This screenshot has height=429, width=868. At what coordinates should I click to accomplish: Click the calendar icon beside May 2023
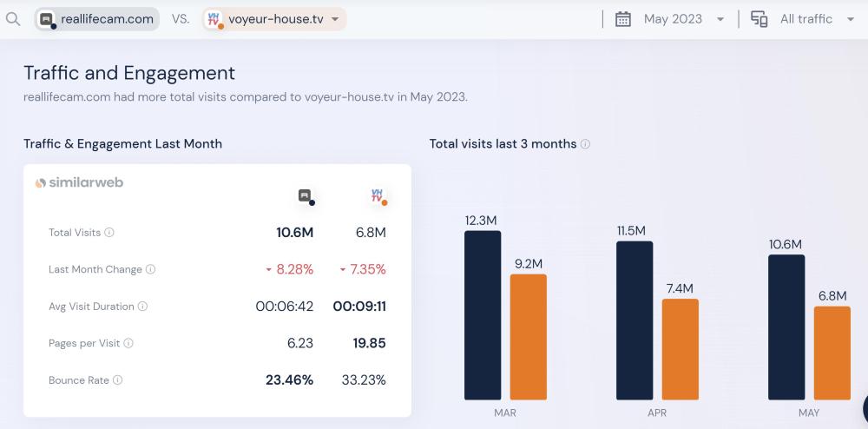pos(622,19)
